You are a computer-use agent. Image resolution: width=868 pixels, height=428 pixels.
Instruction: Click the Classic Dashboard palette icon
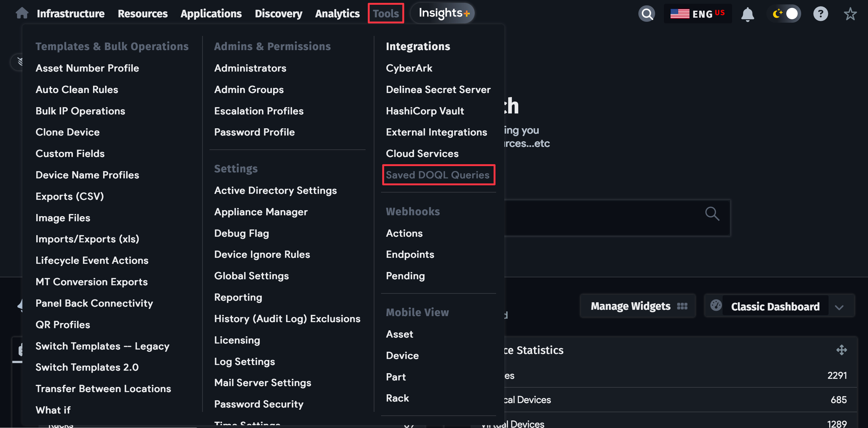coord(716,305)
